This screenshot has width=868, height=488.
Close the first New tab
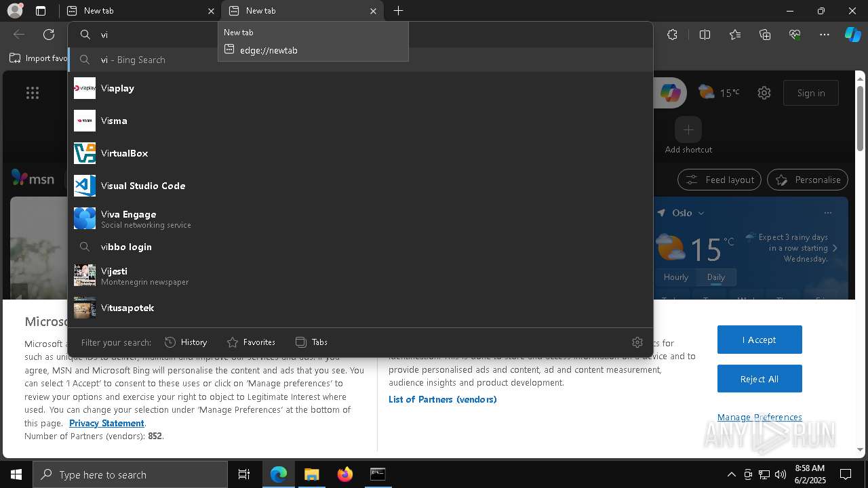coord(211,11)
